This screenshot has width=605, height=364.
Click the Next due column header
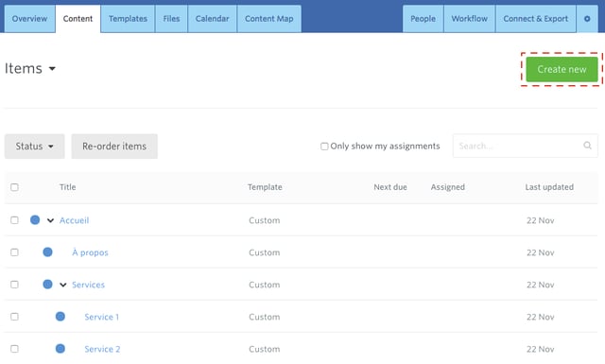(x=390, y=187)
